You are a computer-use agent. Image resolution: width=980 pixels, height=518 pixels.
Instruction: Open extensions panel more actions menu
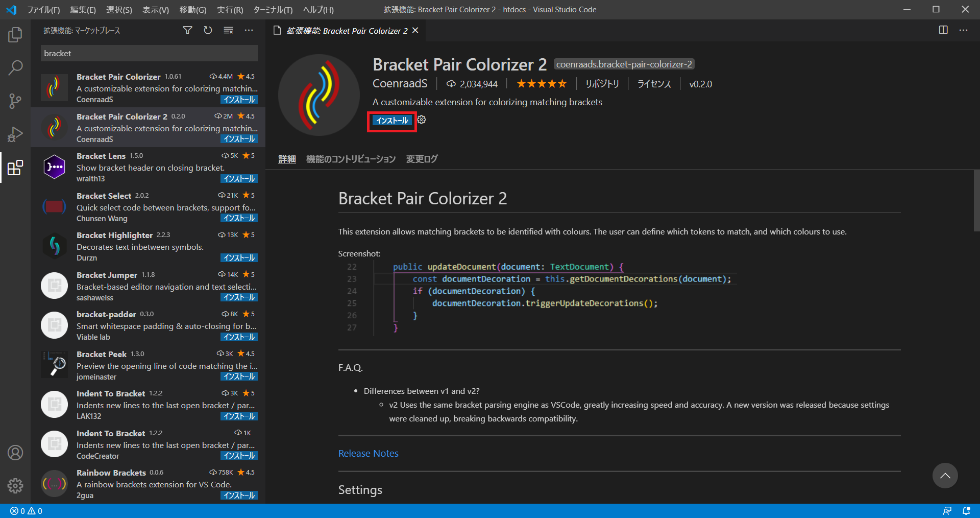tap(249, 31)
